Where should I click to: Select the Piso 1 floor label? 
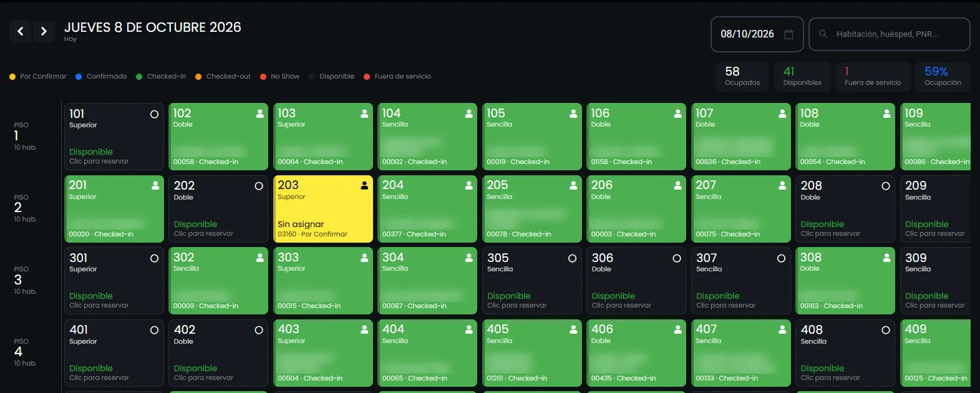26,136
